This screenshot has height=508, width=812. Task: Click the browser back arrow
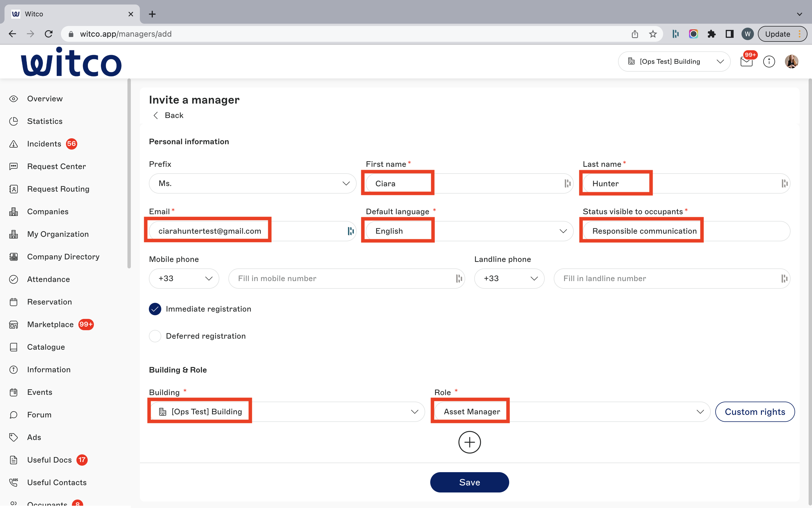click(x=12, y=34)
